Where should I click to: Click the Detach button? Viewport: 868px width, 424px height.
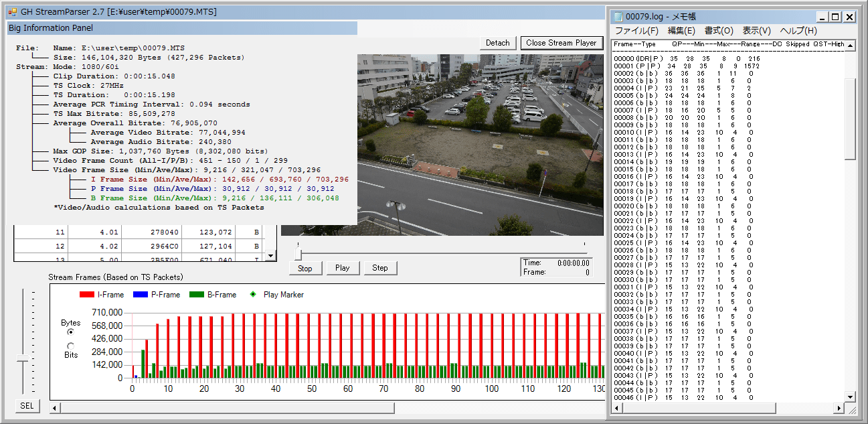(497, 43)
